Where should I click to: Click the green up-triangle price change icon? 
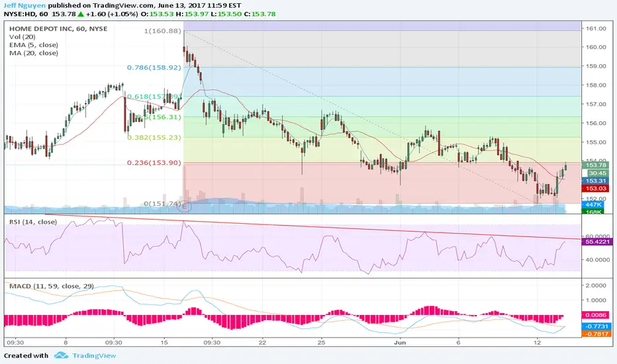coord(81,14)
